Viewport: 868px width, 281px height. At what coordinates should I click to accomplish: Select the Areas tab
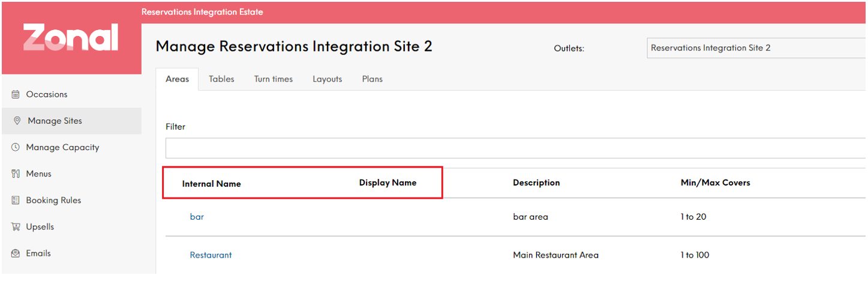(177, 79)
